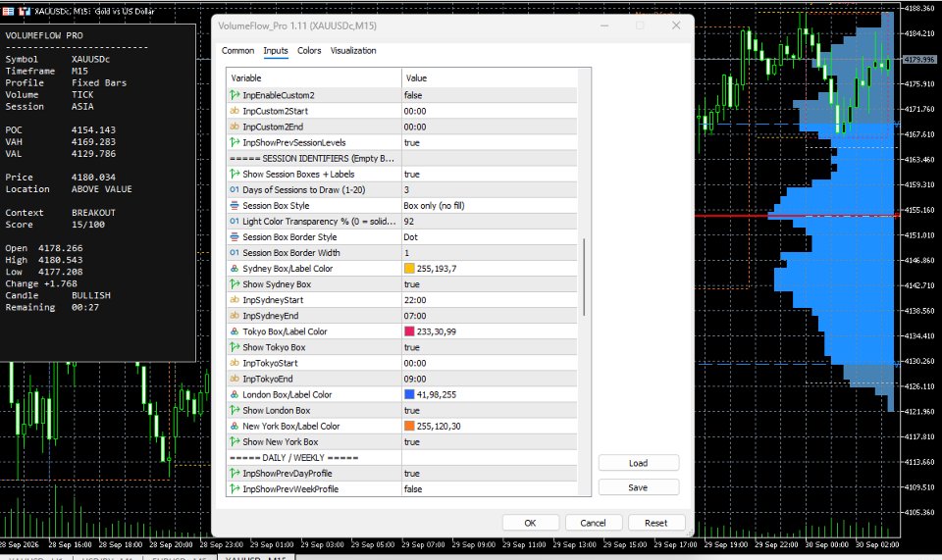Click the InpEnableCustom2 boolean type icon

[235, 95]
